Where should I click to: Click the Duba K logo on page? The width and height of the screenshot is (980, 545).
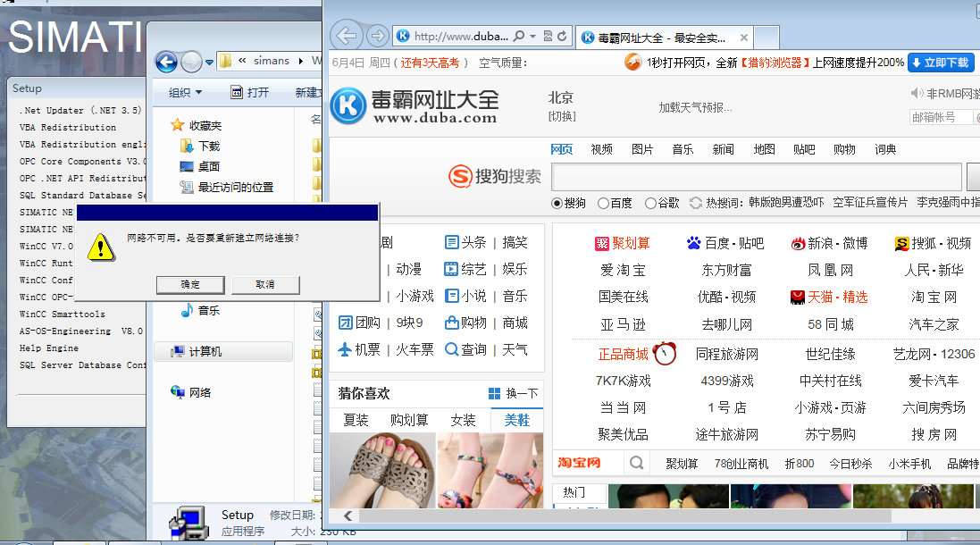(348, 105)
